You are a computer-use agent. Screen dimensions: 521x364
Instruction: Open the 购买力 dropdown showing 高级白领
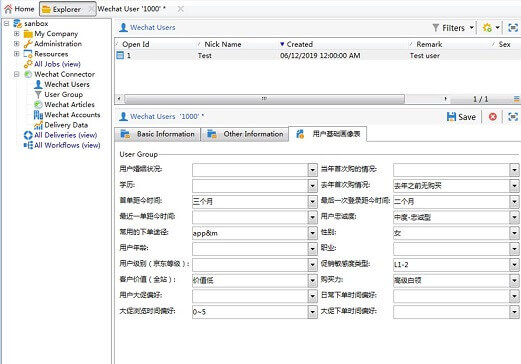point(514,280)
